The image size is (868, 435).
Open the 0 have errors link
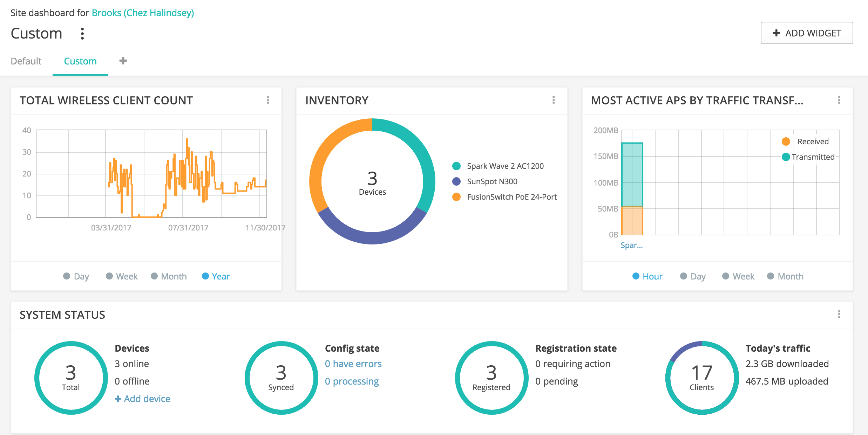click(353, 364)
